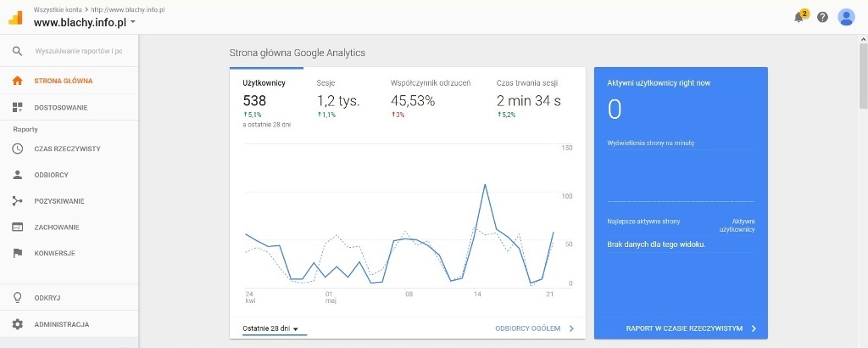Click the Najlepsze aktywne strony label
The image size is (868, 348).
[x=644, y=221]
